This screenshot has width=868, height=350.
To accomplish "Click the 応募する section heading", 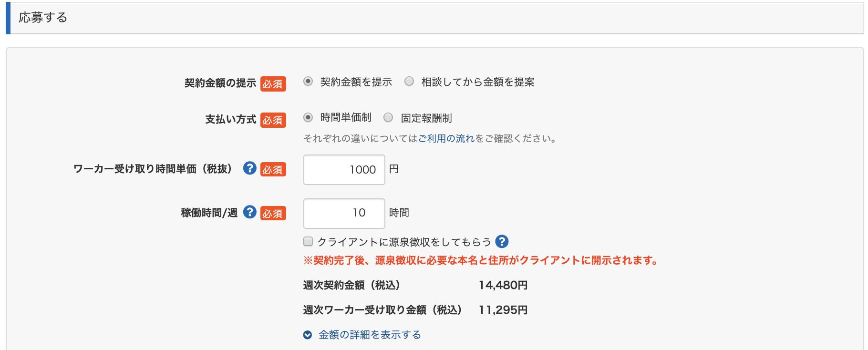I will tap(43, 18).
